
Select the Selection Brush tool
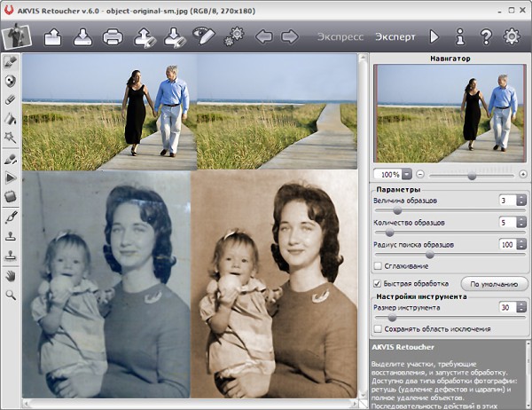click(x=11, y=62)
